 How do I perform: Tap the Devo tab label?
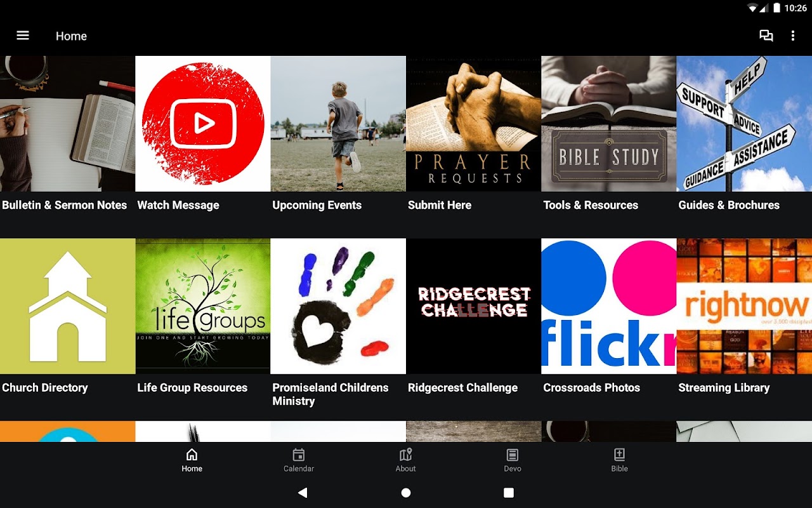click(513, 469)
